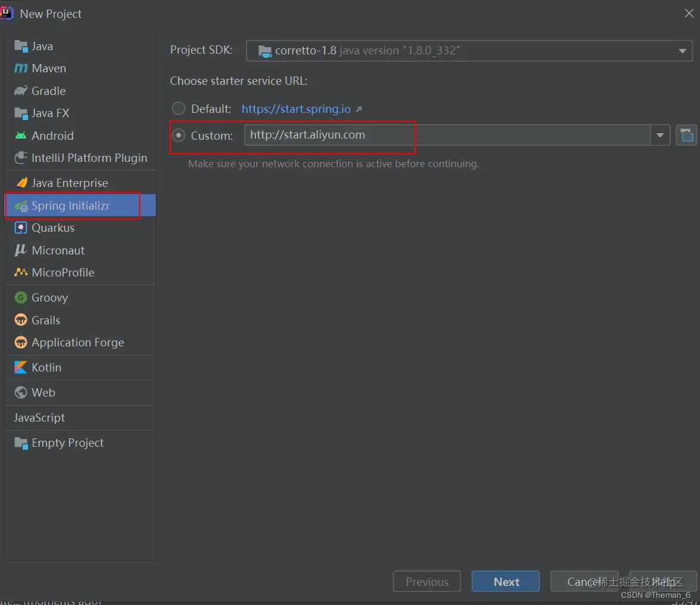Screen dimensions: 700x605
Task: Click the Gradle elephant icon
Action: pyautogui.click(x=21, y=91)
